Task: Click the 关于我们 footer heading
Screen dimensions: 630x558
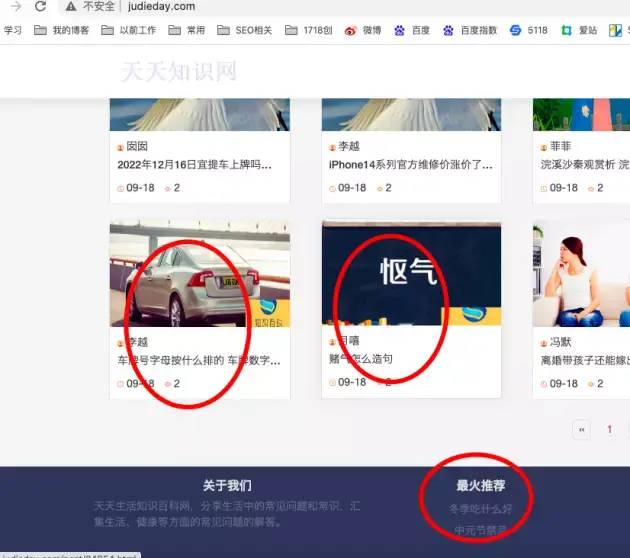Action: tap(227, 485)
